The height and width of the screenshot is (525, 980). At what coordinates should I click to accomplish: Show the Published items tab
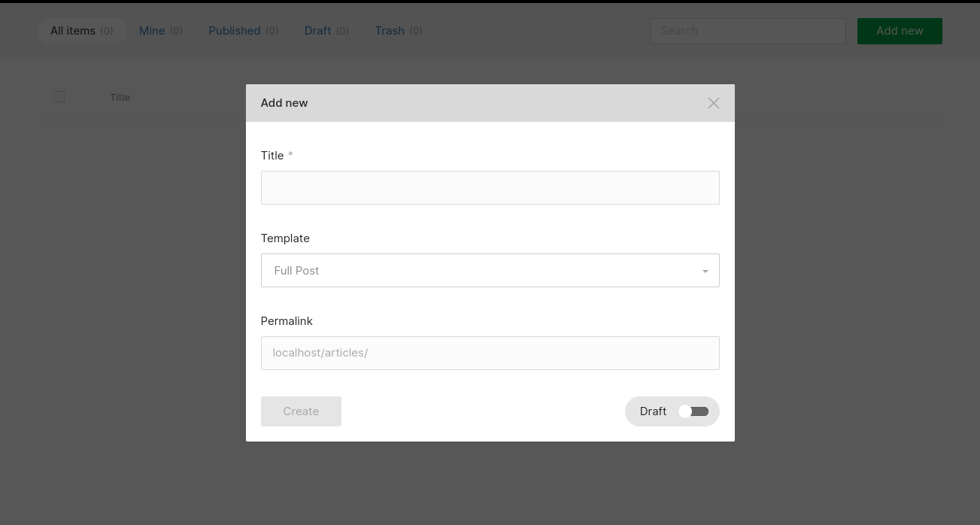(243, 31)
